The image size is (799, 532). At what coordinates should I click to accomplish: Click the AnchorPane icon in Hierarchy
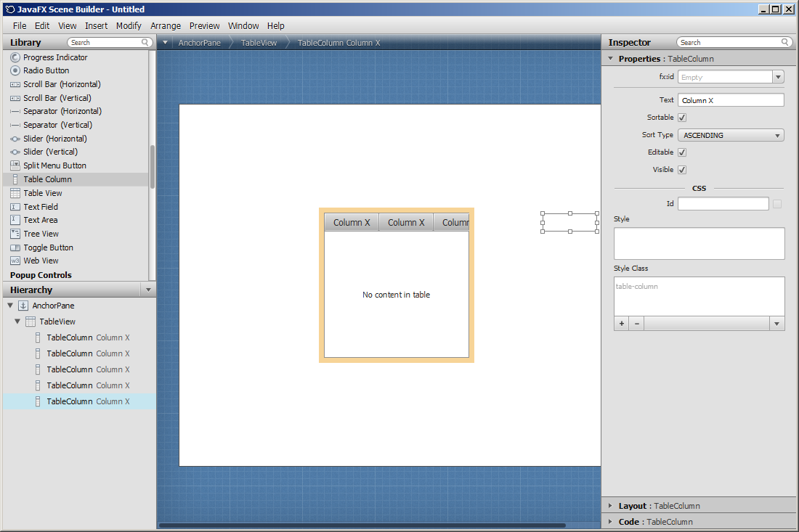[x=23, y=306]
